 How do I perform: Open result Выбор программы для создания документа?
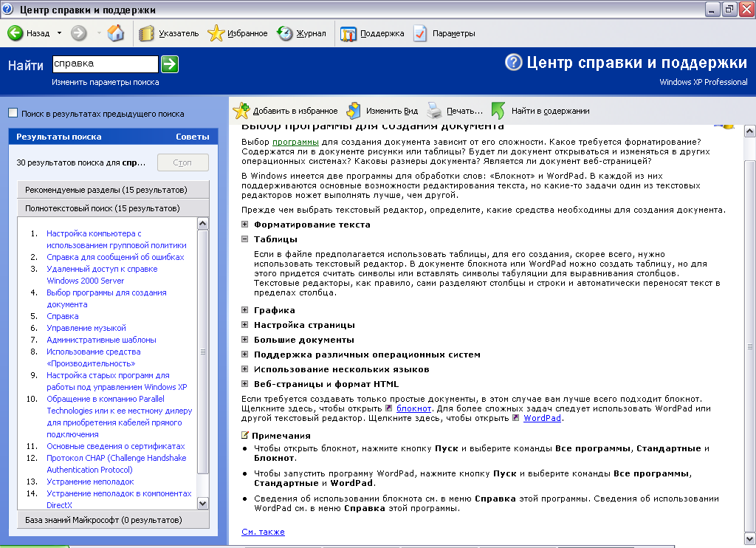click(x=106, y=298)
